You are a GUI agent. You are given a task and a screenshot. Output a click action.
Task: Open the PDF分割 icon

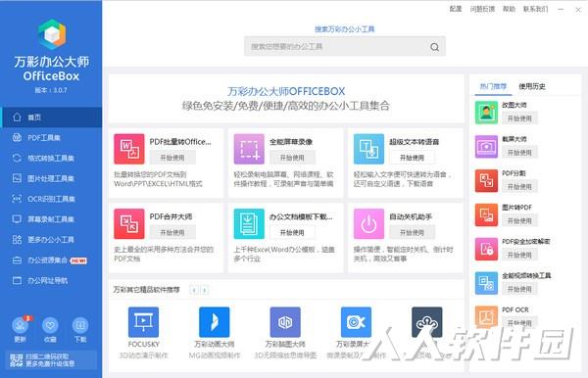point(486,180)
